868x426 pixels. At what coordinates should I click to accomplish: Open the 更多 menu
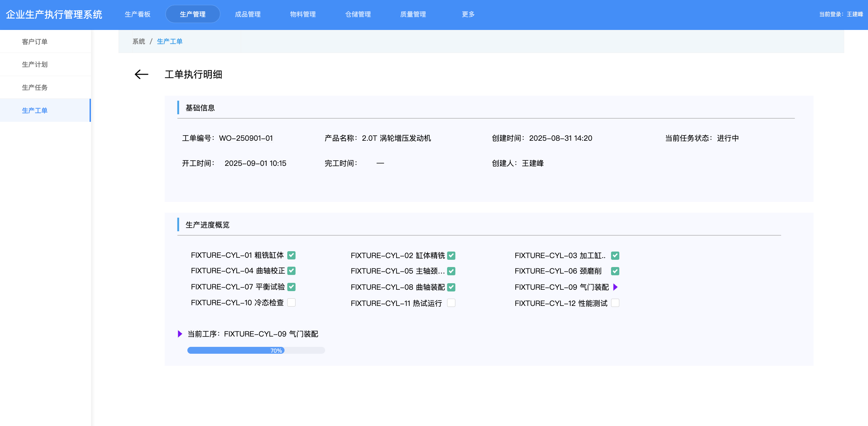[468, 14]
